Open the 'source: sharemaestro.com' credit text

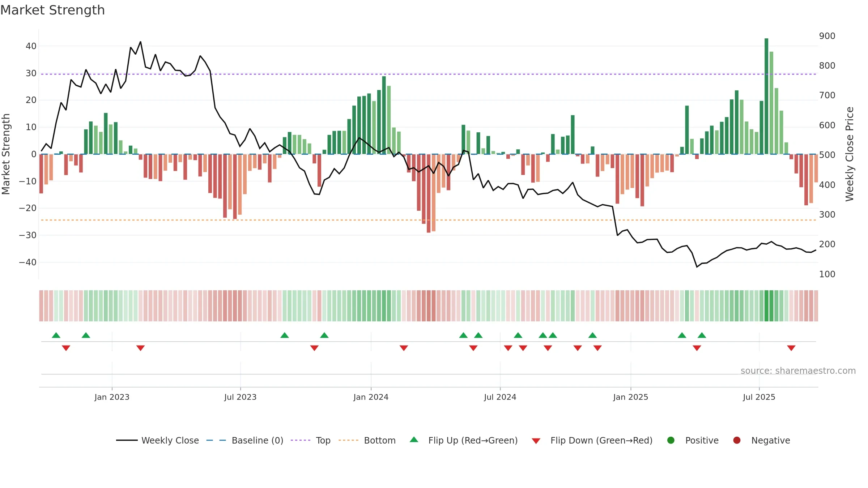click(x=798, y=371)
